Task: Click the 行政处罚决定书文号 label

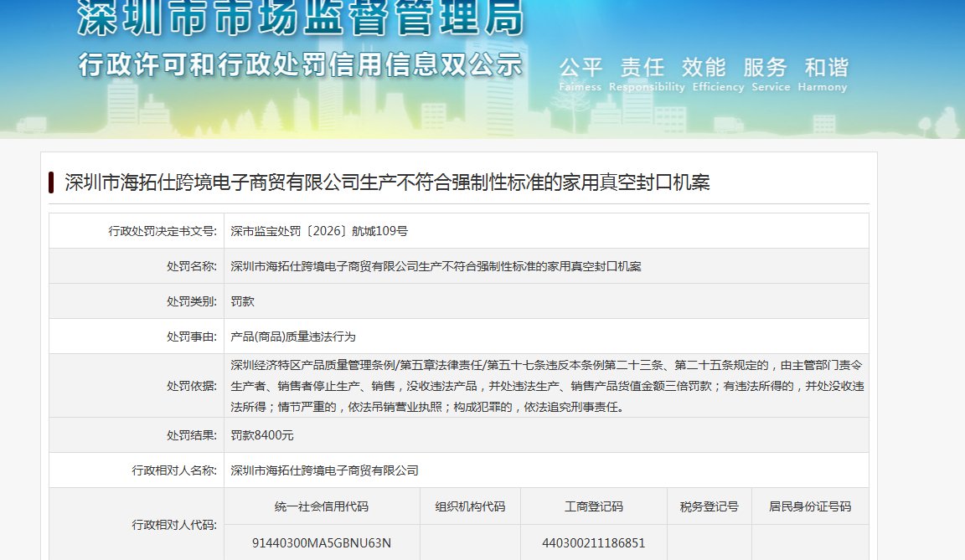Action: (163, 231)
